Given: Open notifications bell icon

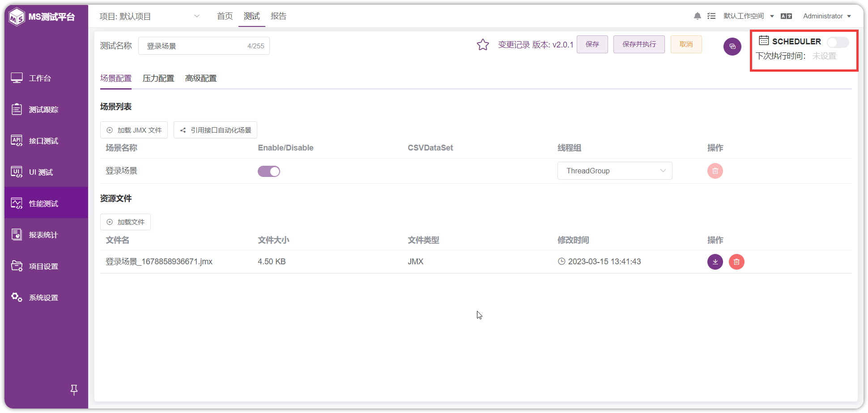Looking at the screenshot, I should pyautogui.click(x=697, y=16).
